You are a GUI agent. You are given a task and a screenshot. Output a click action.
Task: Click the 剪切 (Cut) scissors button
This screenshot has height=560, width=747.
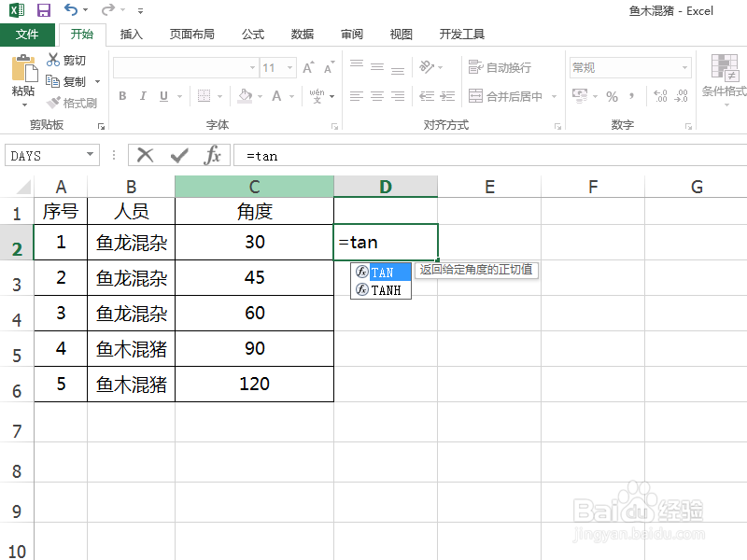(x=66, y=60)
